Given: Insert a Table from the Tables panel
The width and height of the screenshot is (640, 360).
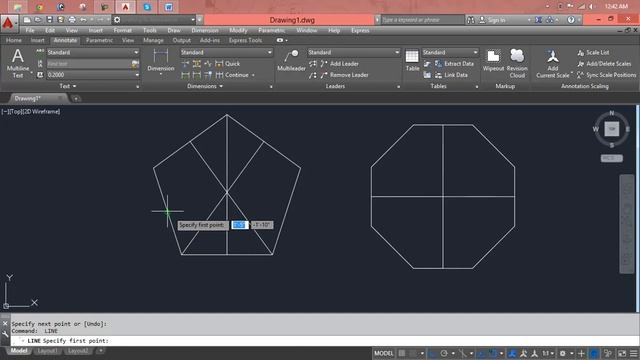Looking at the screenshot, I should [412, 60].
